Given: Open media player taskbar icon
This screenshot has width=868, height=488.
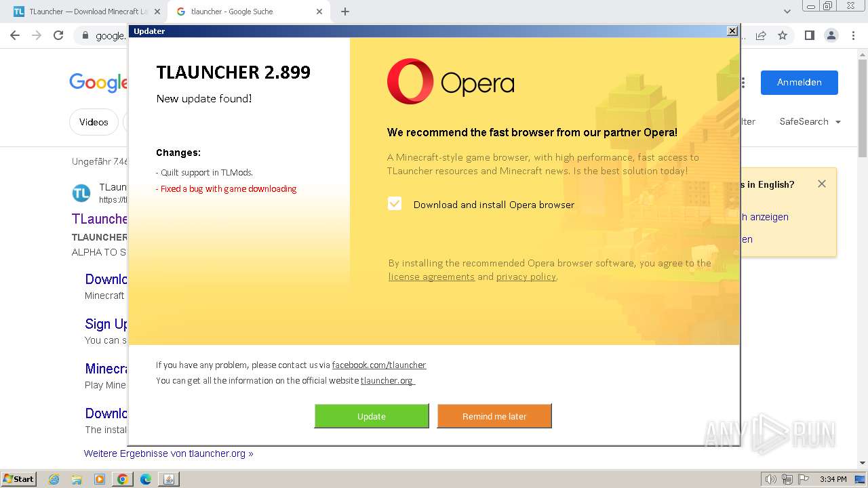Looking at the screenshot, I should (x=100, y=479).
